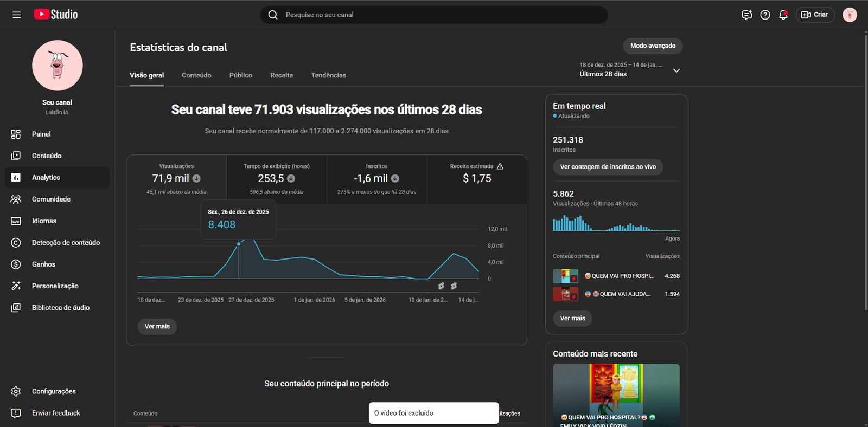Viewport: 868px width, 427px height.
Task: Click the Ganhos dollar icon
Action: 16,264
